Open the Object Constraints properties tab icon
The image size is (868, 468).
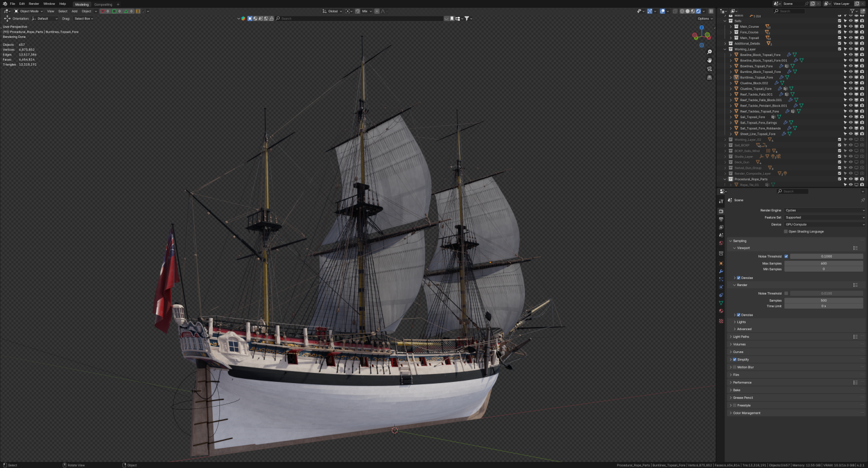click(721, 295)
